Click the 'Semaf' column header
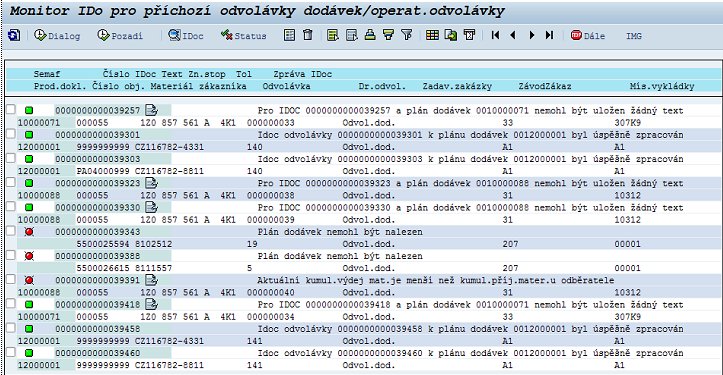 tap(47, 74)
